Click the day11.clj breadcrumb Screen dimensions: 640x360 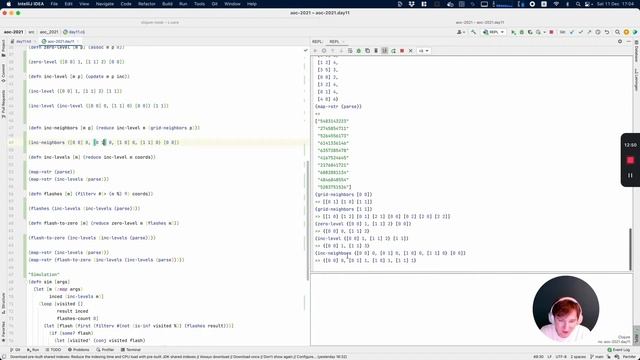click(74, 32)
